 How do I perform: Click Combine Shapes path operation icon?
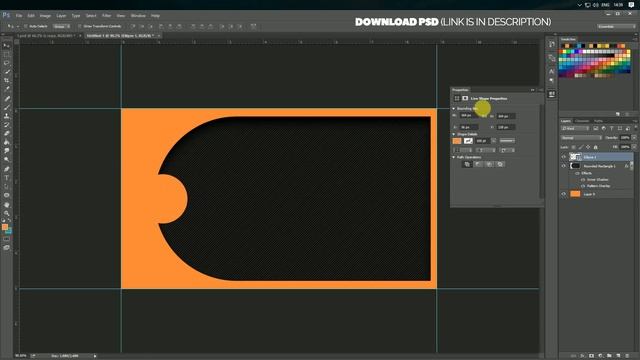click(x=467, y=164)
